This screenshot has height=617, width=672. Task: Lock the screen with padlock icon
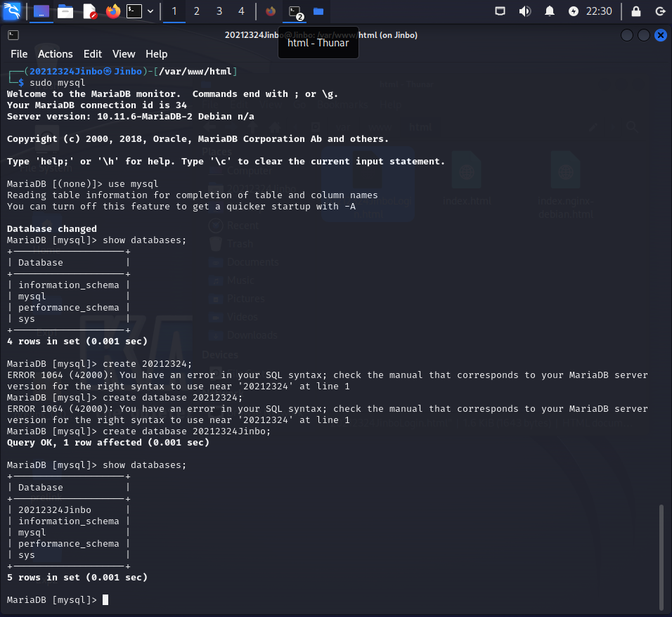(x=636, y=11)
